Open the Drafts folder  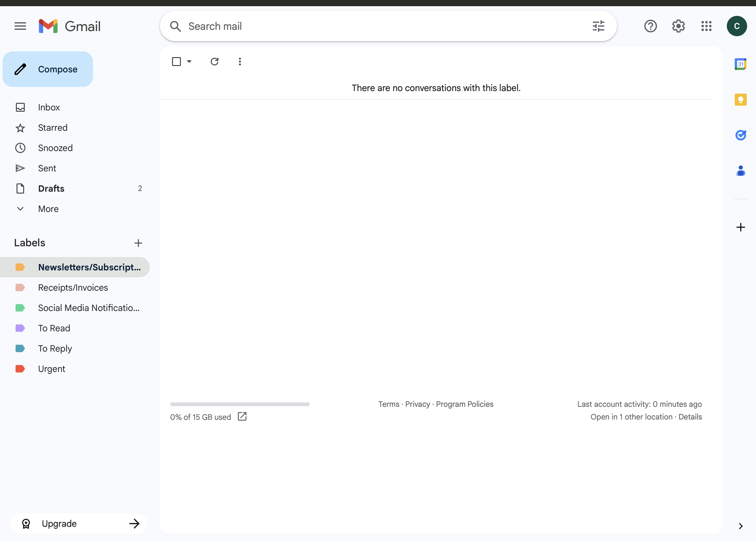51,188
